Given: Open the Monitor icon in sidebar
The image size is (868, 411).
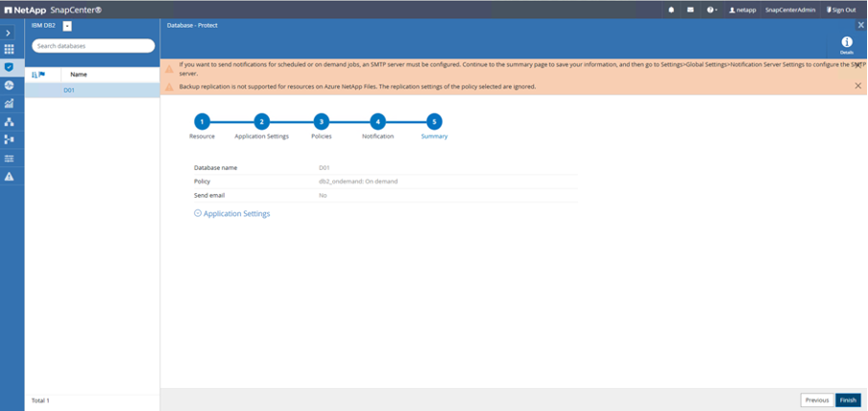Looking at the screenshot, I should tap(9, 85).
